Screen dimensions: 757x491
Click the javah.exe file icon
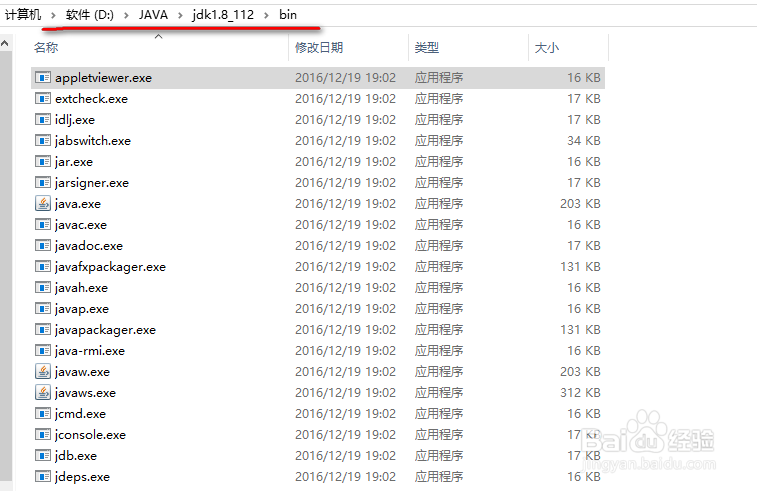pyautogui.click(x=43, y=287)
